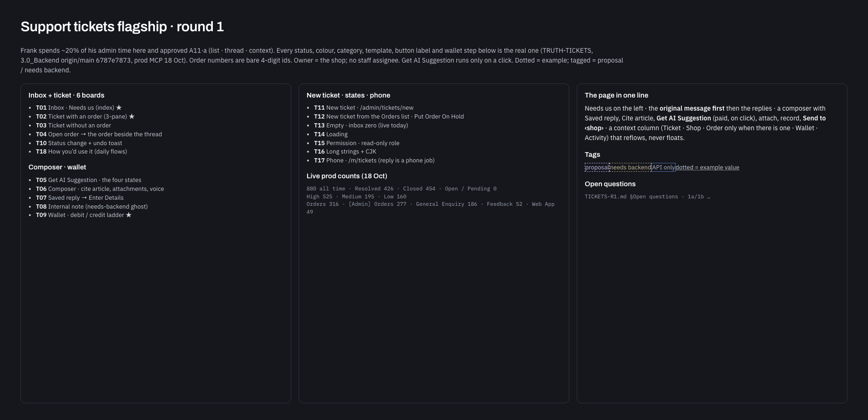The image size is (868, 420).
Task: Click the 'Orders 316 · [Admin] Orders 277' line
Action: [430, 208]
